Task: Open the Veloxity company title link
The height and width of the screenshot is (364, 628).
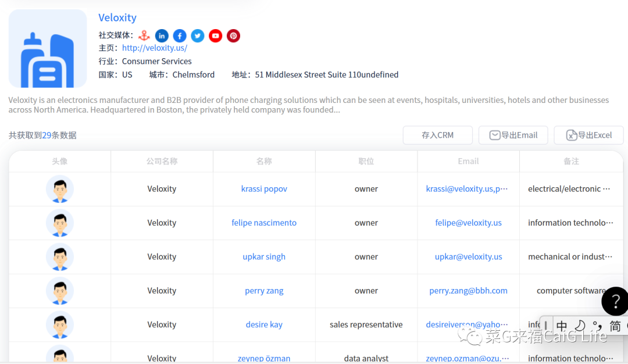Action: pyautogui.click(x=117, y=17)
